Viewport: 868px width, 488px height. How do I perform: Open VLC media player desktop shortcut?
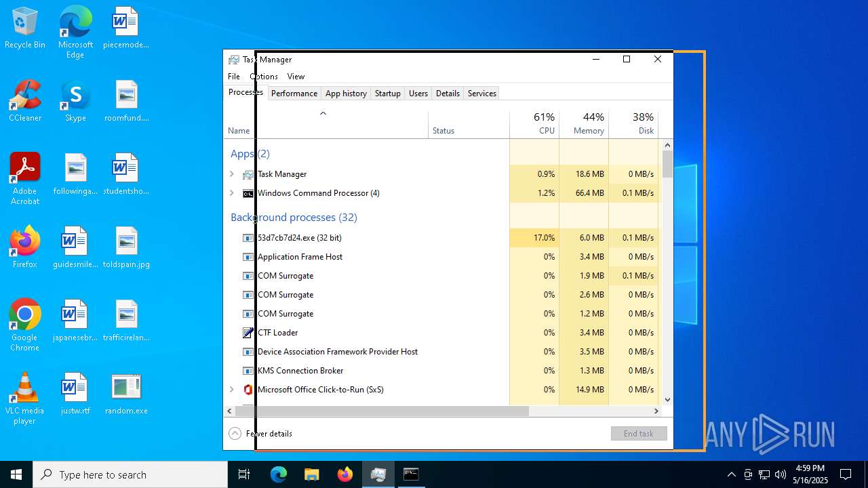tap(25, 399)
